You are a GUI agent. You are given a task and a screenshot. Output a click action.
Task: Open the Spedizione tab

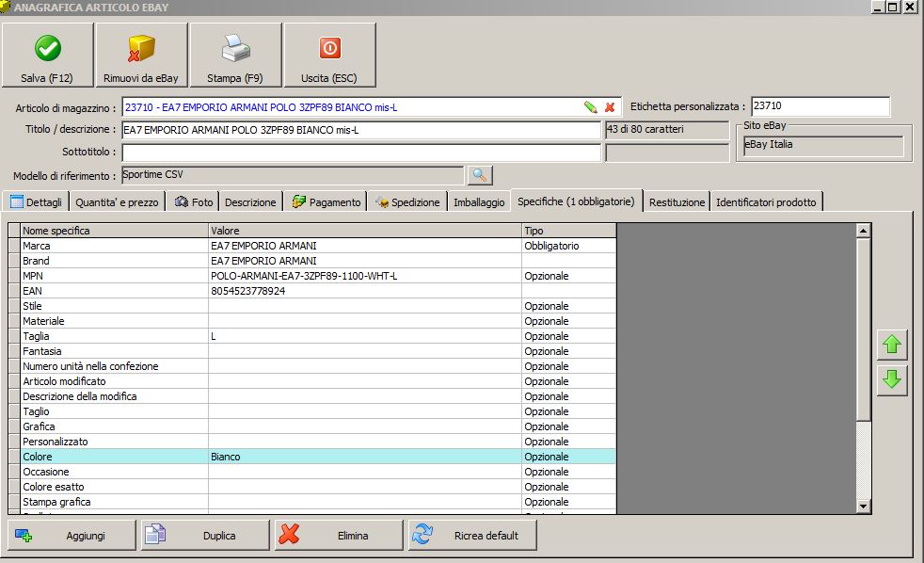pyautogui.click(x=407, y=202)
